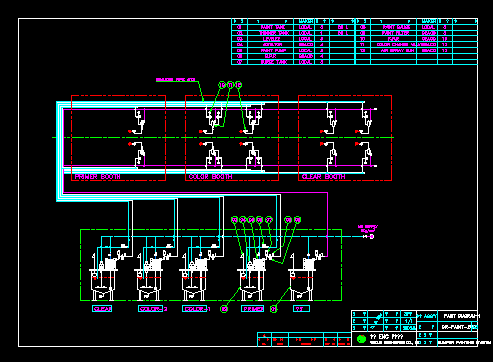Click the PAINT FILTER cell in parts table
Viewport: 493px width, 362px height.
coord(394,33)
